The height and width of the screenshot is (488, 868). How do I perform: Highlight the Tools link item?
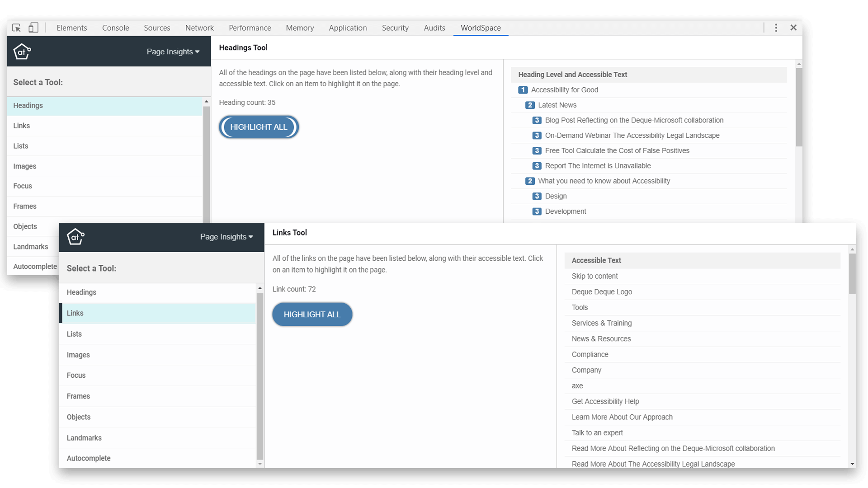[702, 308]
